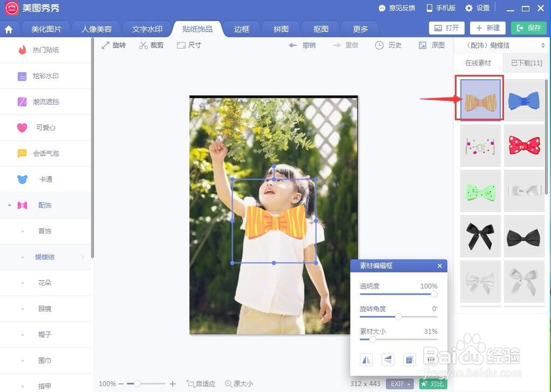Open the 已下载 materials tab
The image size is (551, 392).
point(526,63)
